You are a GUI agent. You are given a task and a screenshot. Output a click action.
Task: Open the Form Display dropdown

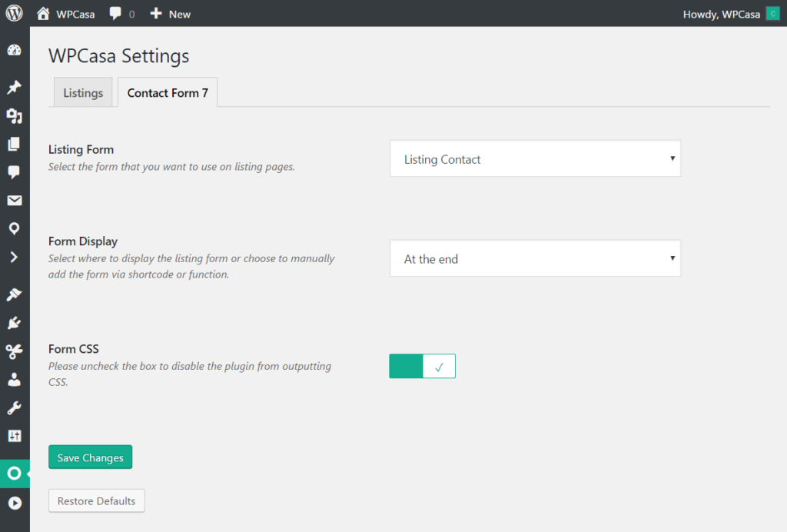pyautogui.click(x=535, y=258)
